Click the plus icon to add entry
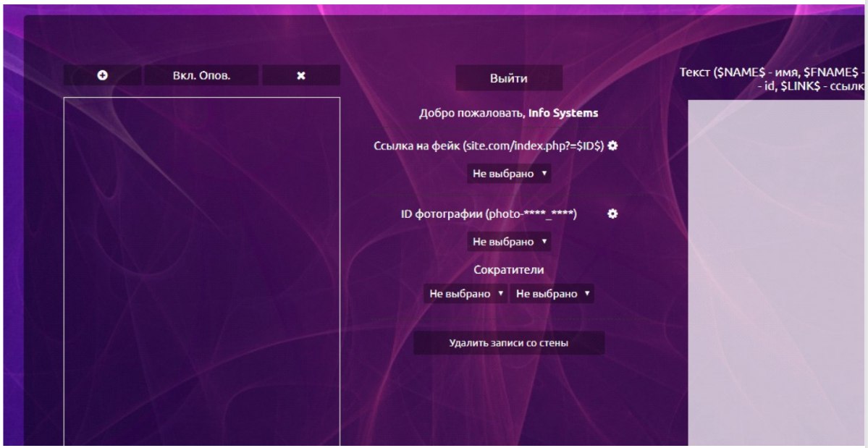 pos(102,76)
